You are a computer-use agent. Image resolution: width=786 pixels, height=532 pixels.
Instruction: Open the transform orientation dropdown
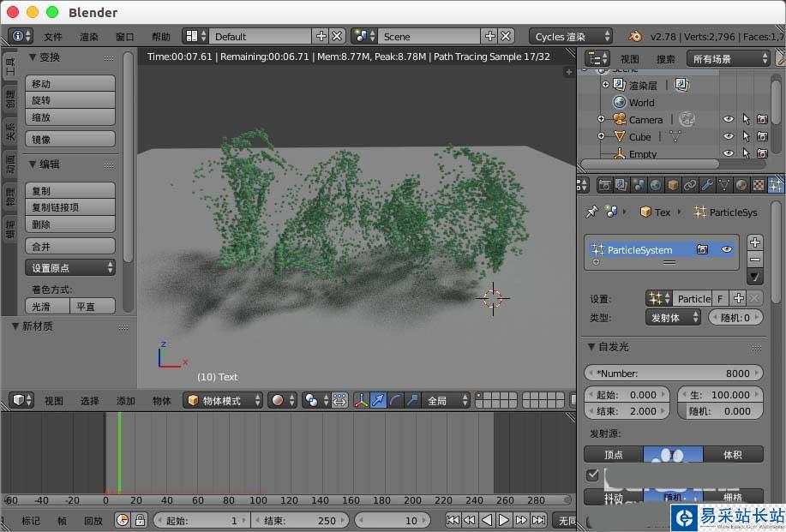click(446, 400)
